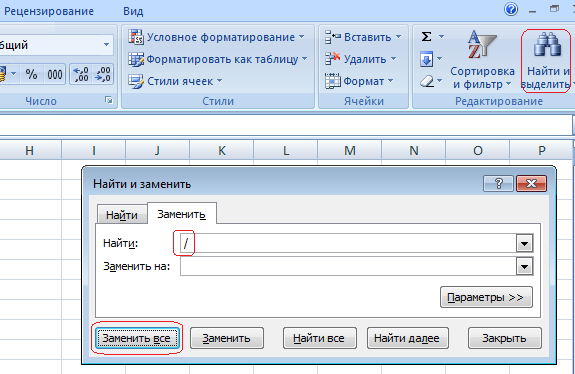Image resolution: width=575 pixels, height=374 pixels.
Task: Click Fill down arrow icon
Action: 426,59
